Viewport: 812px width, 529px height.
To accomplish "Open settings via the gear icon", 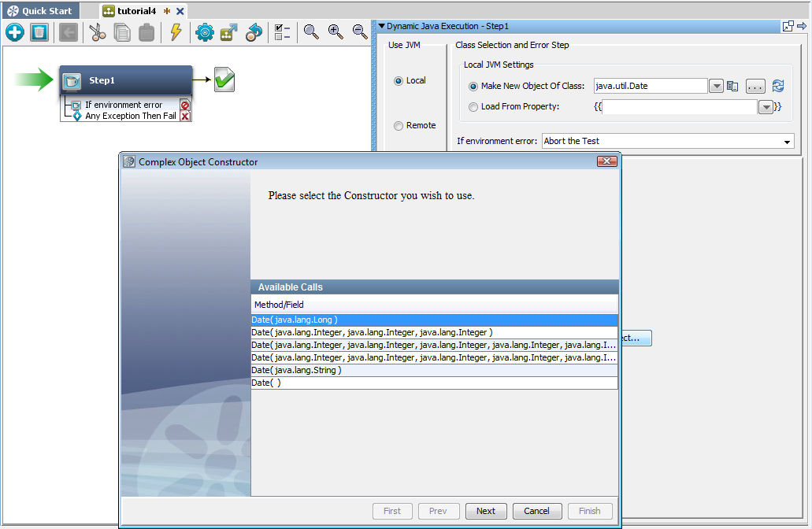I will [x=204, y=32].
